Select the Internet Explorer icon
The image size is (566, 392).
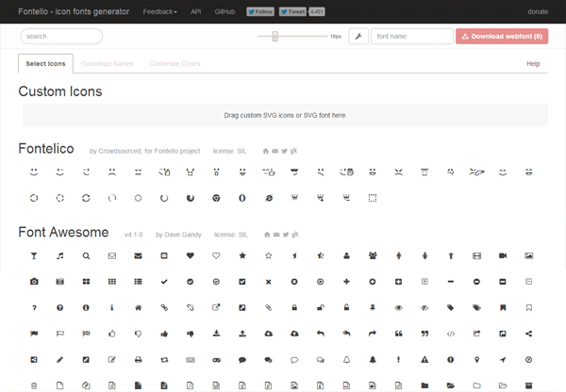[269, 198]
